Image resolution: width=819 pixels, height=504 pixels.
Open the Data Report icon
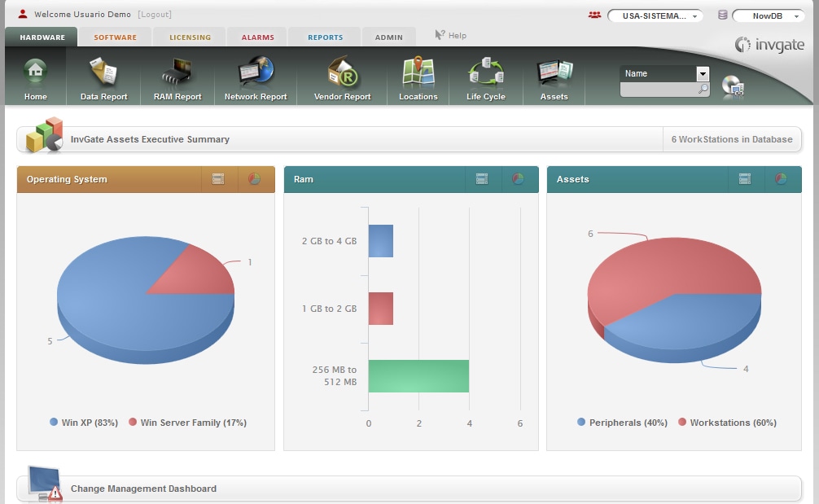tap(103, 72)
